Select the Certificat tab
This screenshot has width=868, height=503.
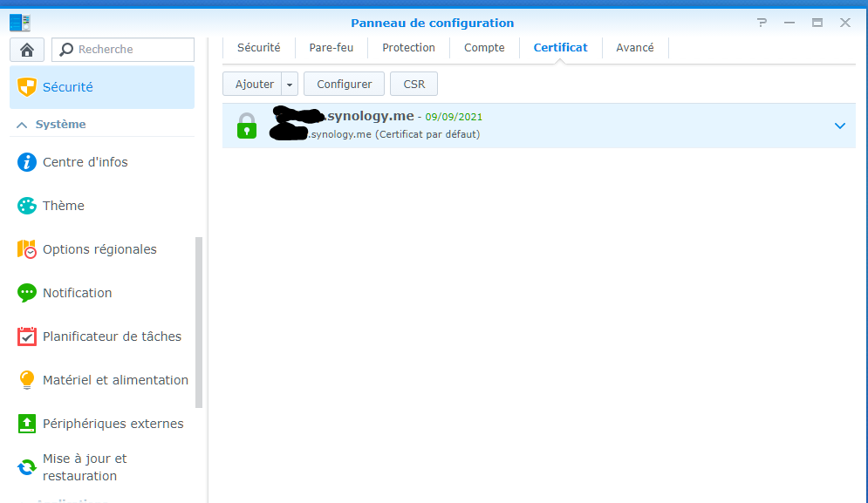[x=560, y=48]
